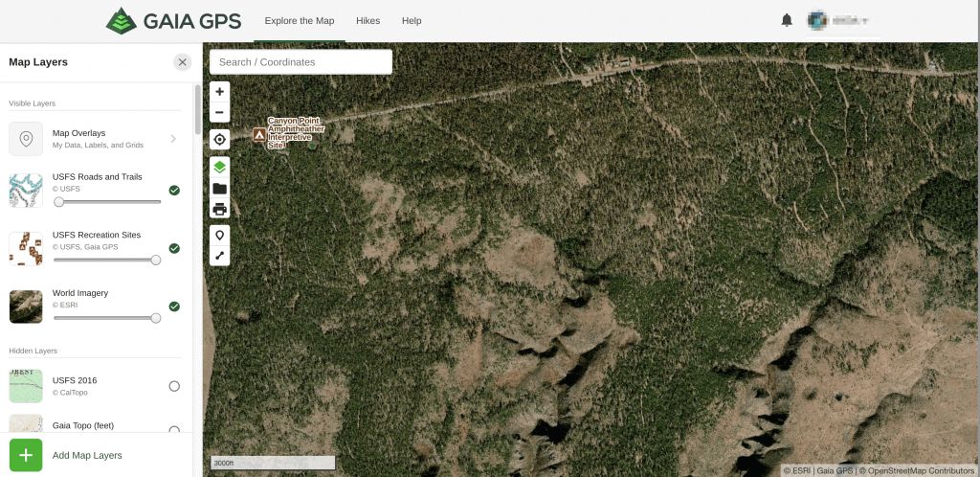Click the Canyon Point campsite marker
The width and height of the screenshot is (980, 477).
pyautogui.click(x=258, y=134)
